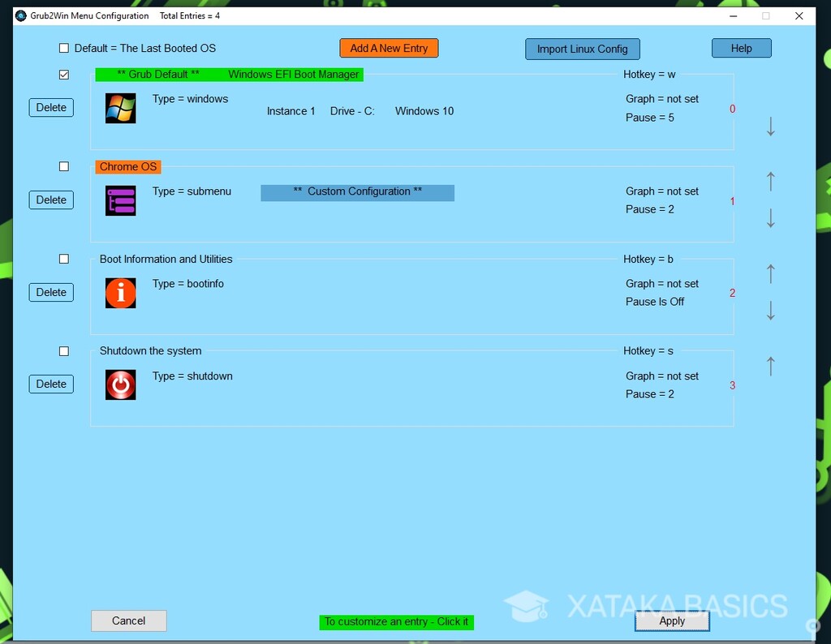The image size is (831, 644).
Task: Move Shutdown the system entry up
Action: click(770, 366)
